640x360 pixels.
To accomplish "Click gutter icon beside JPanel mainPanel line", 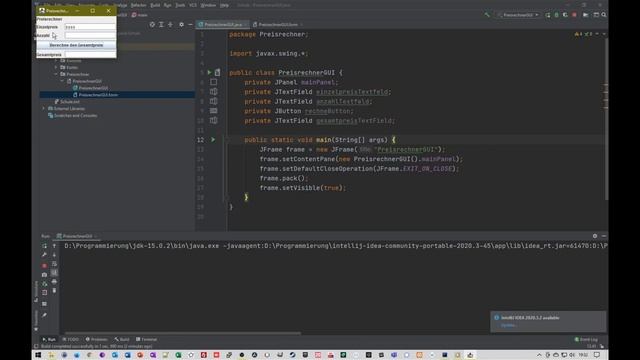I will (x=213, y=82).
